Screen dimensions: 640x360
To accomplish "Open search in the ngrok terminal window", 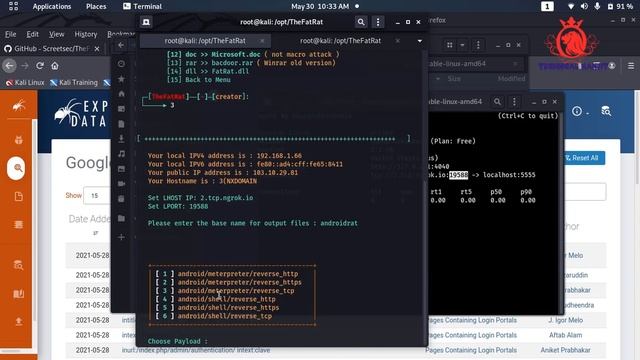I will pyautogui.click(x=497, y=102).
